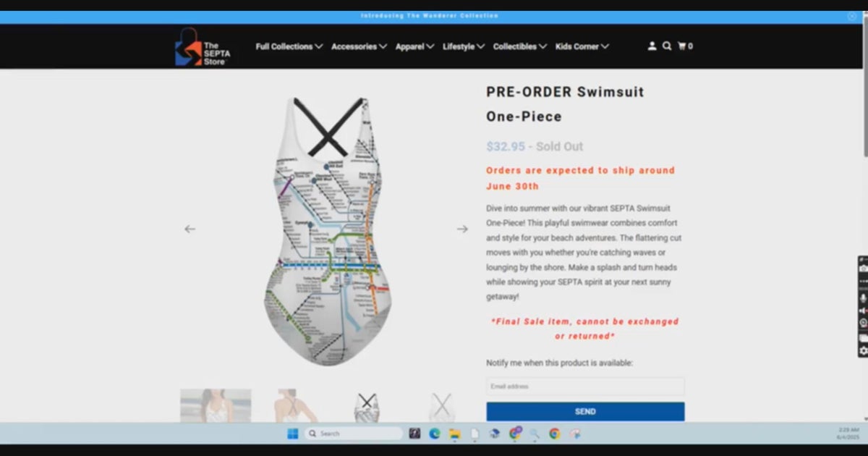
Task: Launch Microsoft Edge from the taskbar
Action: tap(434, 433)
